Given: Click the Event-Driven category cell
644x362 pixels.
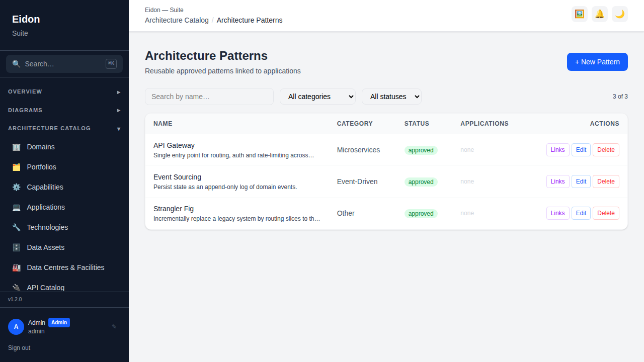Looking at the screenshot, I should [357, 182].
